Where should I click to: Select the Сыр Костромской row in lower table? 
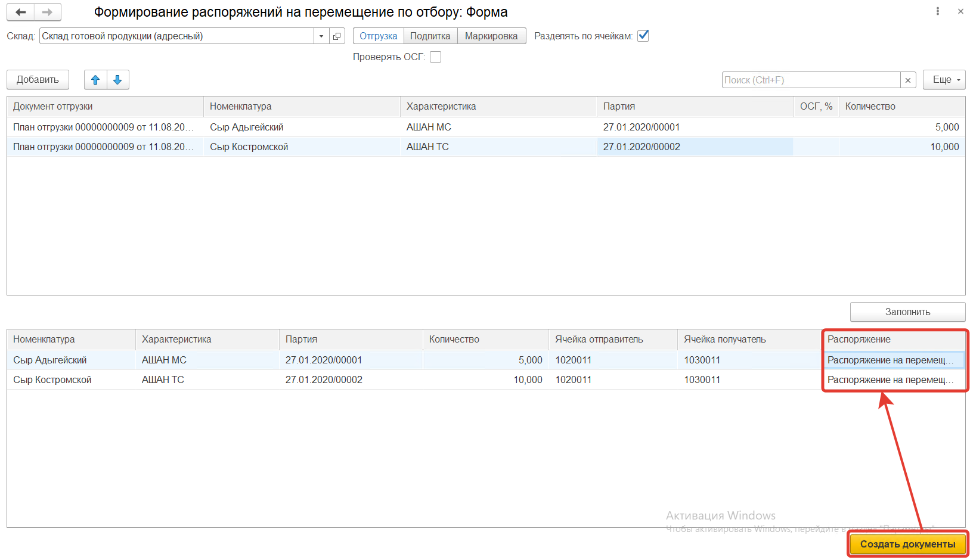52,380
